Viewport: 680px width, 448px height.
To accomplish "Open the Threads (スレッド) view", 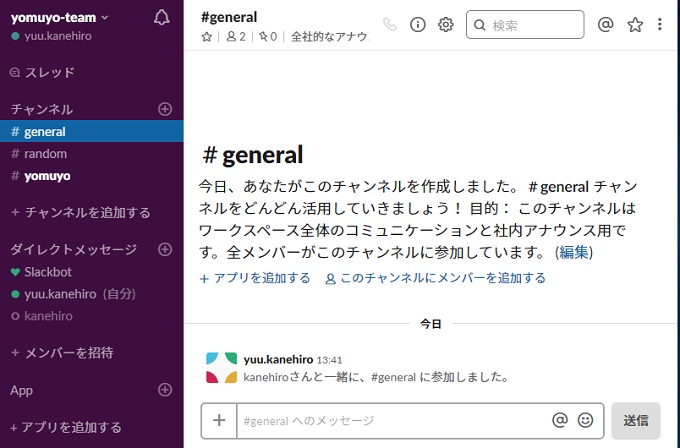I will [x=42, y=72].
